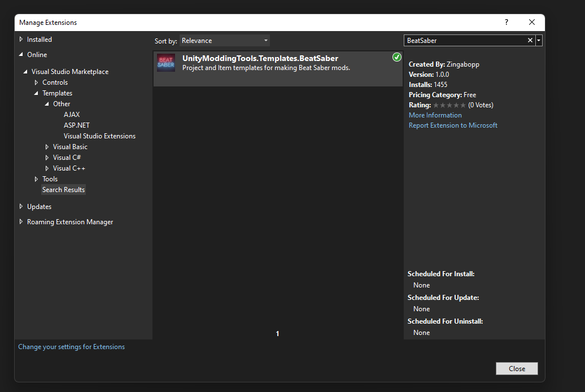This screenshot has width=585, height=392.
Task: Select the AJAX template category
Action: (x=72, y=115)
